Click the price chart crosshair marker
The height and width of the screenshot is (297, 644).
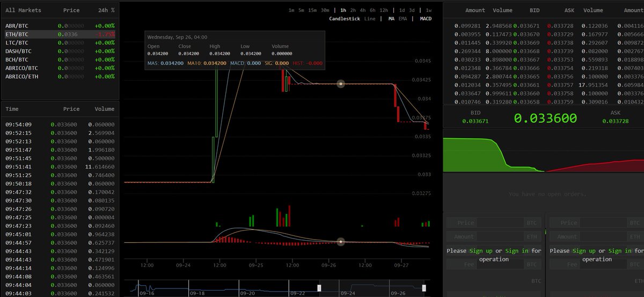pos(340,84)
